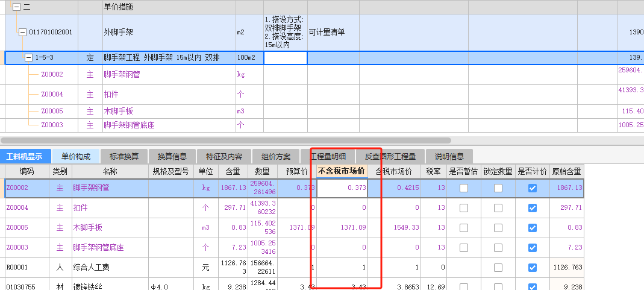Tick 锁定数量 for the 脚手架钢管 row

tap(498, 188)
